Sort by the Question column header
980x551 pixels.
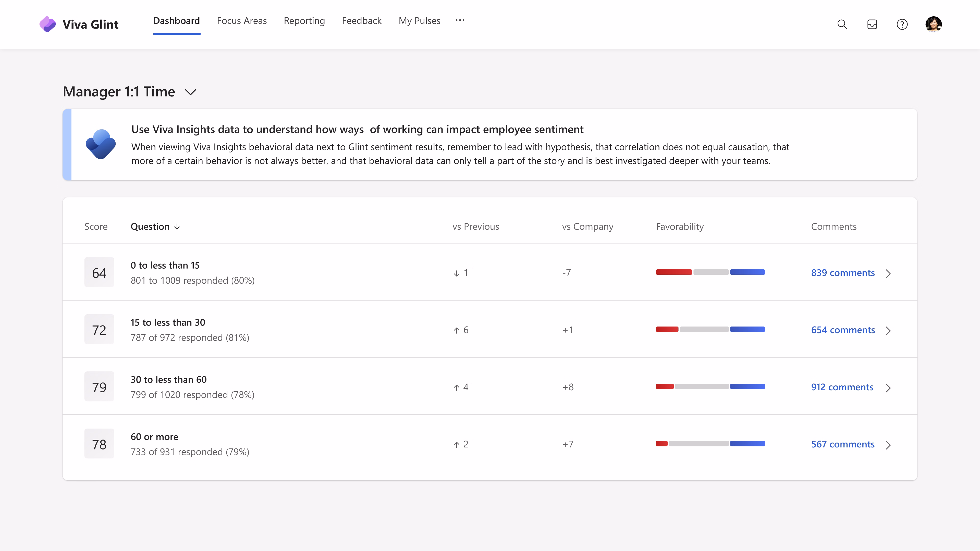point(150,227)
